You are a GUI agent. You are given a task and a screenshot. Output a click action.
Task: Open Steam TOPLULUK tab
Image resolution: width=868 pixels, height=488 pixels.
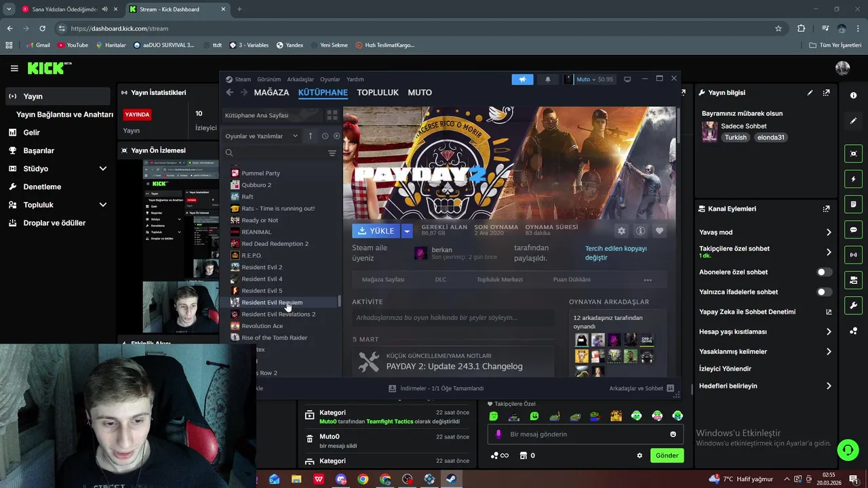(x=378, y=92)
